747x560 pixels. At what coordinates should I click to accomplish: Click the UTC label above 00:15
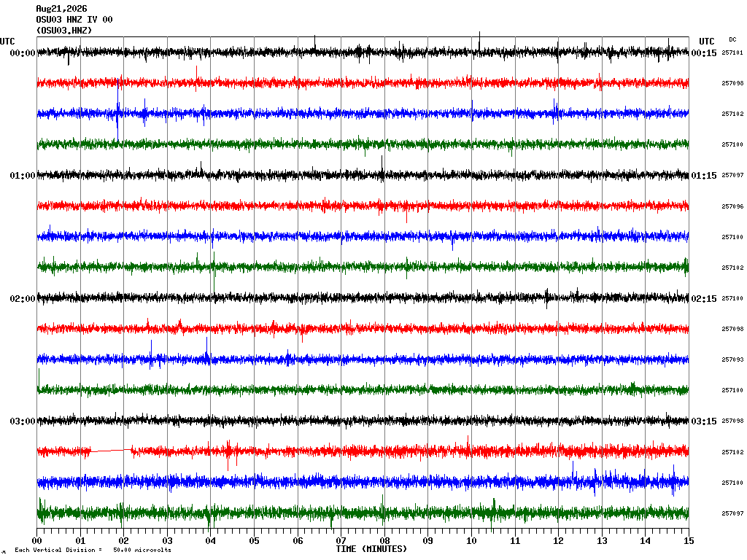click(x=706, y=42)
